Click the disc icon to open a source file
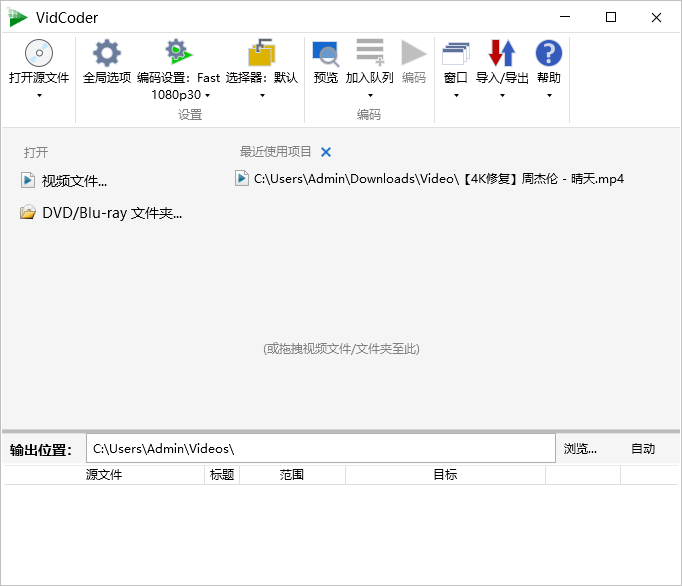This screenshot has width=682, height=586. point(39,53)
